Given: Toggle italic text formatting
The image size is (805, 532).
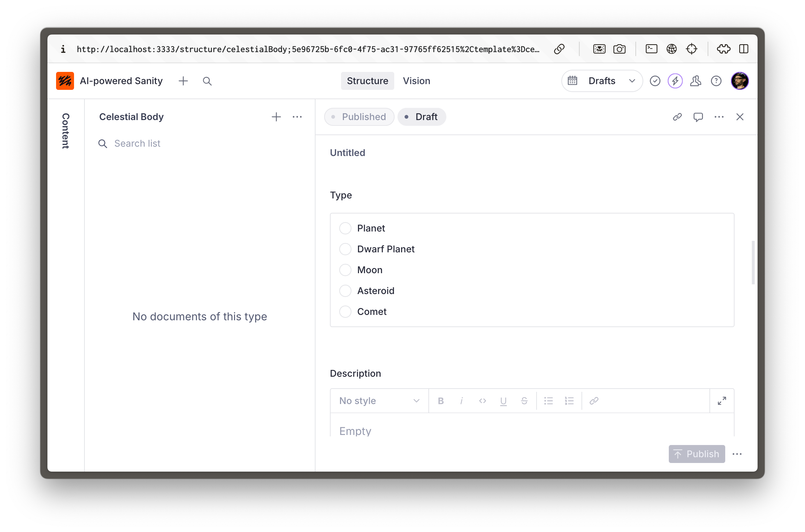Looking at the screenshot, I should pos(461,401).
